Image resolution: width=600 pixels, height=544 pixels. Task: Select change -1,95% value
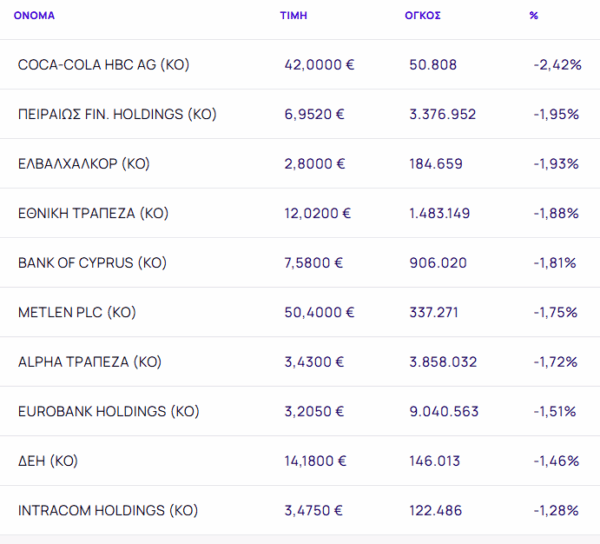click(x=556, y=114)
